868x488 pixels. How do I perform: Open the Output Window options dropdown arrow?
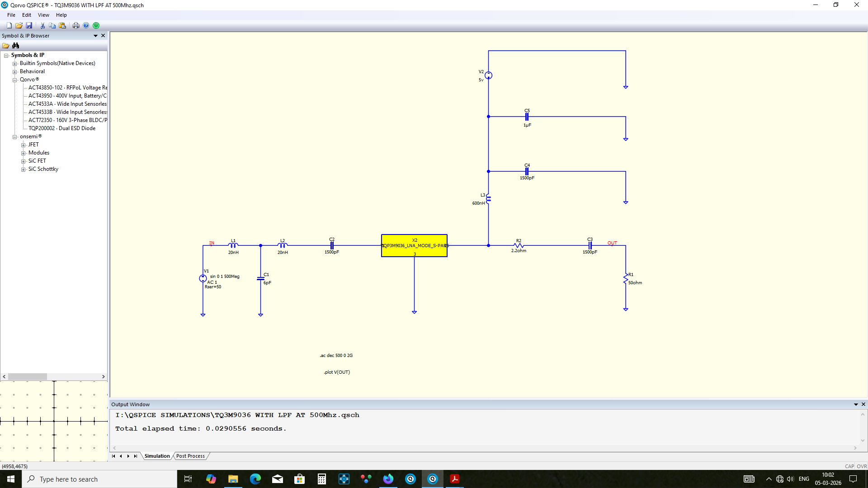pos(856,404)
